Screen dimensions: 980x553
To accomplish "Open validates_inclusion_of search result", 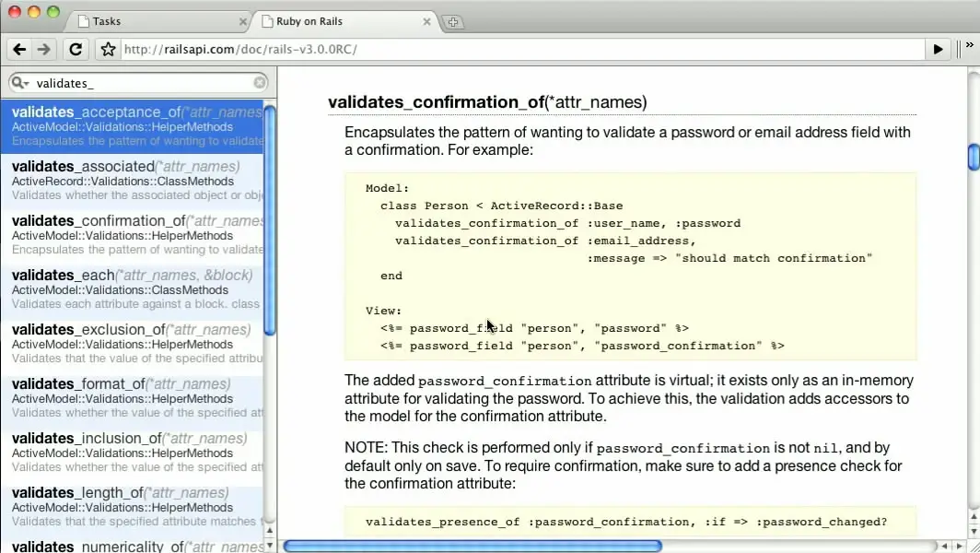I will point(132,453).
